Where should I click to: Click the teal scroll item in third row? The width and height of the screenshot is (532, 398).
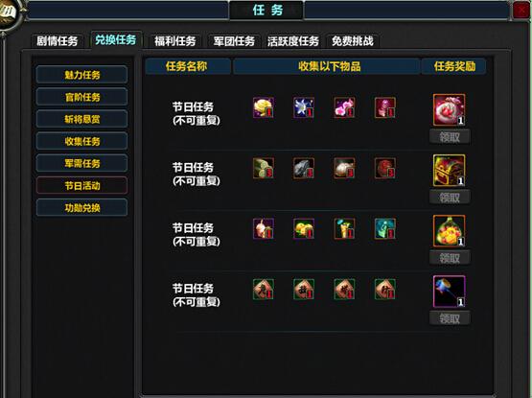[x=384, y=228]
